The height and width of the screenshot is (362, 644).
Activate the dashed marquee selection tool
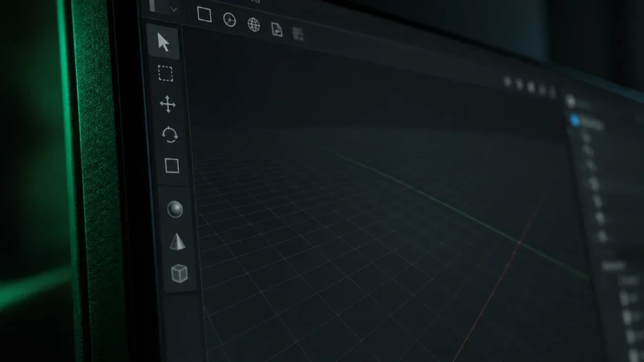[165, 74]
